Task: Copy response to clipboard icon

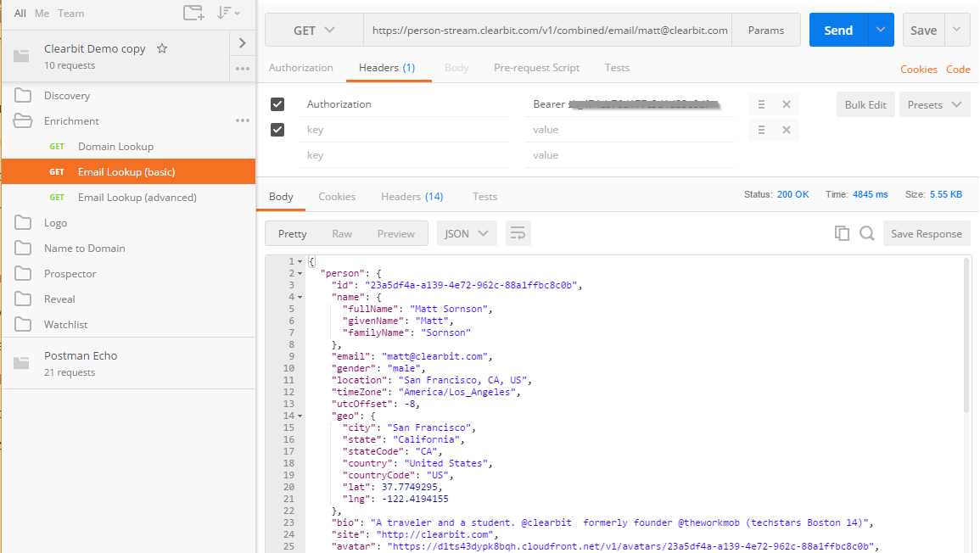Action: tap(842, 234)
